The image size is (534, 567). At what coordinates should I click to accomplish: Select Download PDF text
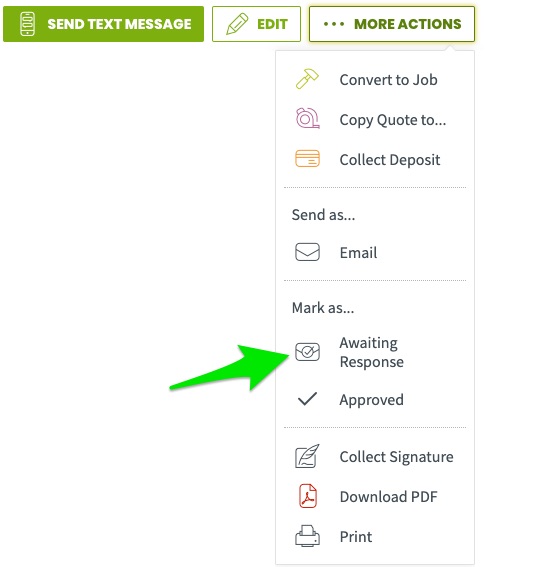click(389, 496)
